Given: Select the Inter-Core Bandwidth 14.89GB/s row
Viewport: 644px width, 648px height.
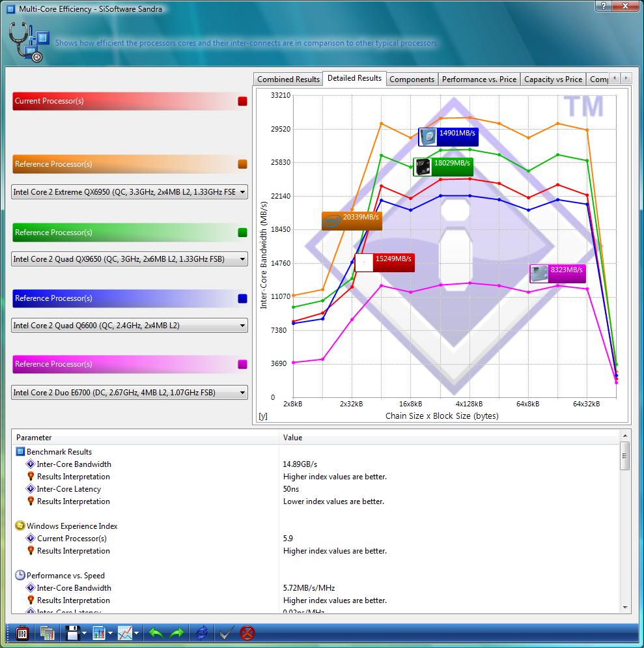Looking at the screenshot, I should click(x=316, y=464).
